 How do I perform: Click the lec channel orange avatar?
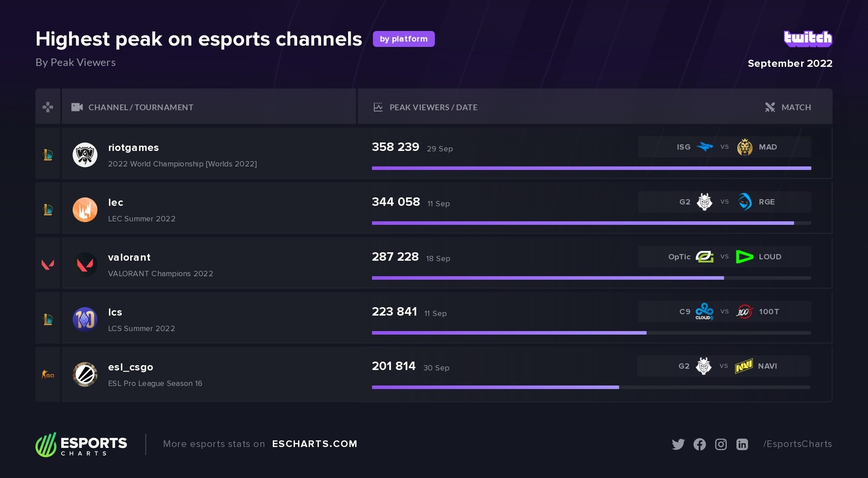85,210
